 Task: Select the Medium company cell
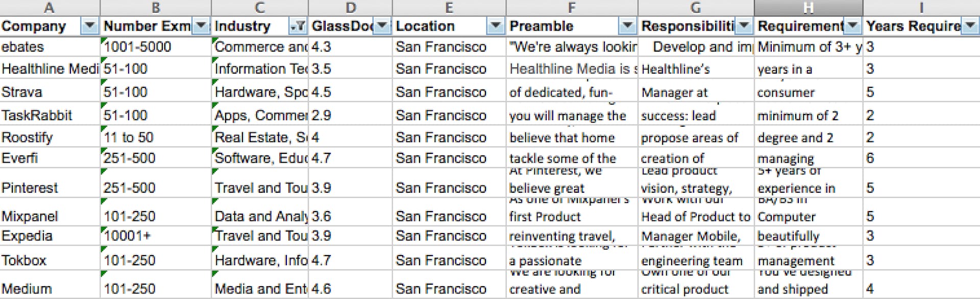coord(50,288)
